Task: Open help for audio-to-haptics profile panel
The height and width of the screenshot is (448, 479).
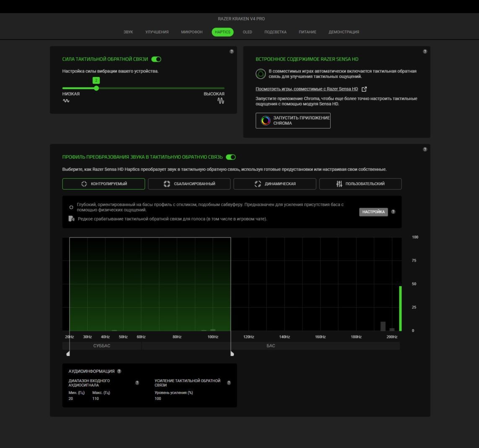Action: [x=425, y=149]
